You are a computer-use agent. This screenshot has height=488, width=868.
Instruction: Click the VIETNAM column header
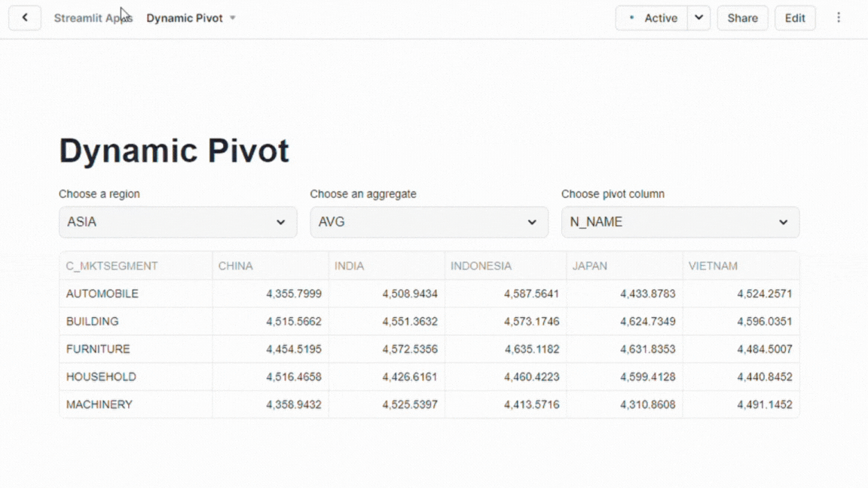[713, 266]
